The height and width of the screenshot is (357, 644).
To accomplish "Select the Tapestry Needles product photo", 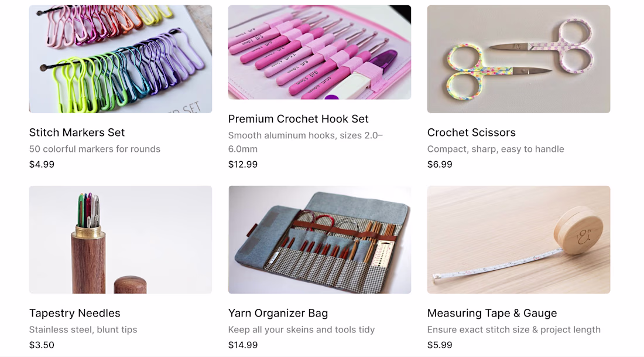I will pos(121,239).
